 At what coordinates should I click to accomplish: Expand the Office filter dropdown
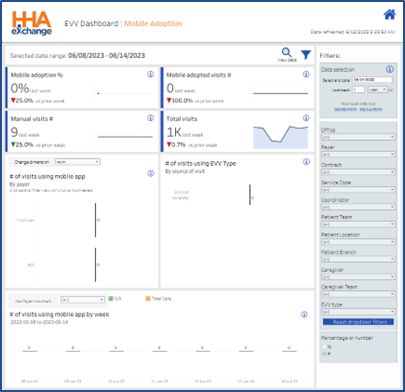(358, 137)
